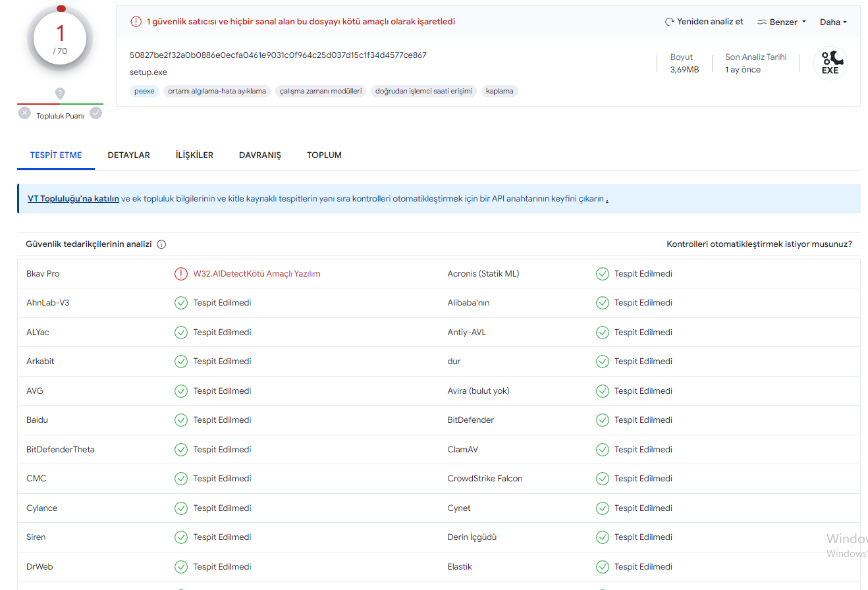Click the green check icon for CrowdStrike Falcon
868x590 pixels.
602,479
